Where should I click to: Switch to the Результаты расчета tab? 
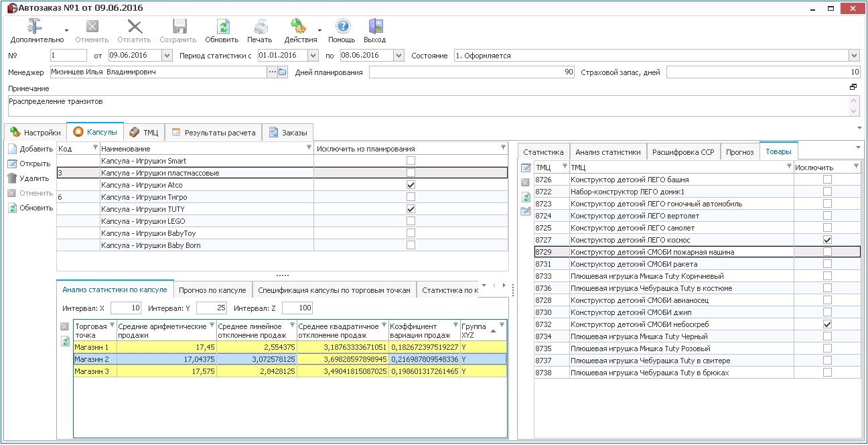(213, 133)
